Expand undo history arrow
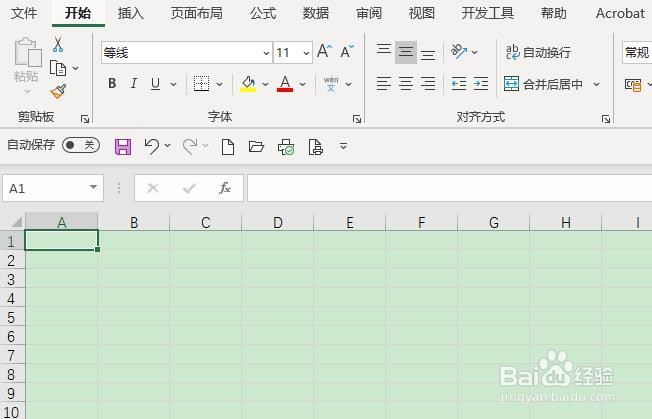The image size is (652, 419). pos(168,146)
